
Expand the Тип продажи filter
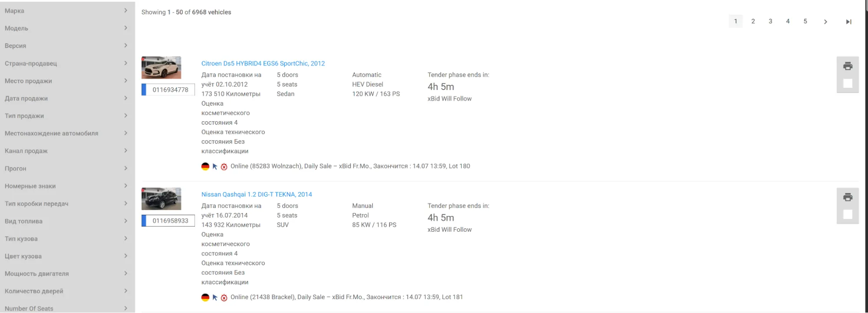pyautogui.click(x=67, y=116)
